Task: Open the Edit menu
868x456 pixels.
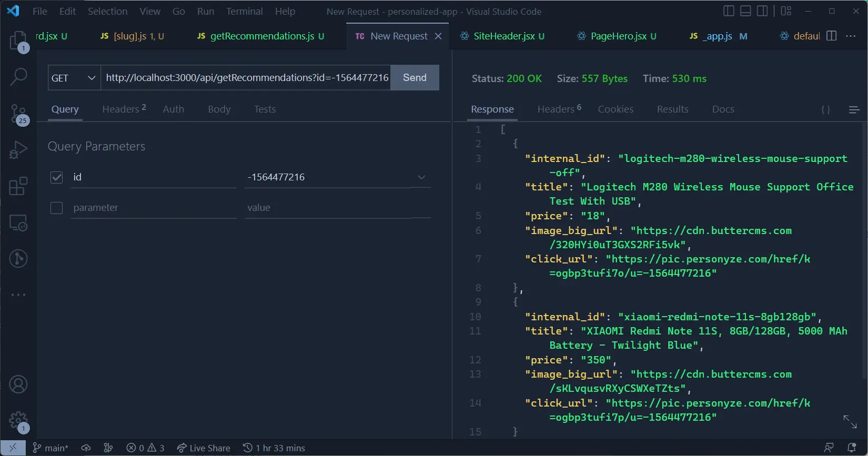Action: [67, 11]
